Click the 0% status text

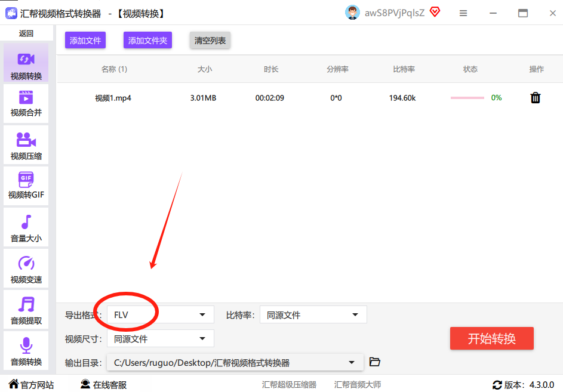(x=497, y=98)
